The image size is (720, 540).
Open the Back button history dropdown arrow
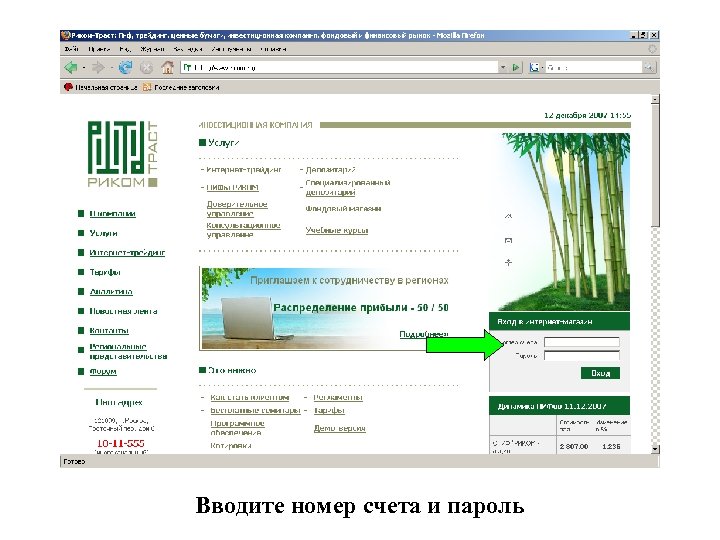[84, 68]
